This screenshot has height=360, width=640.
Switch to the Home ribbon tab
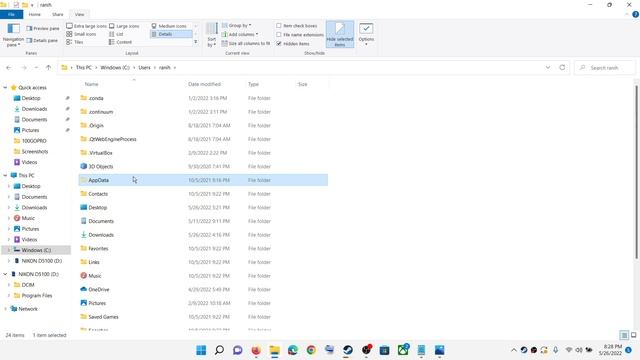coord(35,14)
